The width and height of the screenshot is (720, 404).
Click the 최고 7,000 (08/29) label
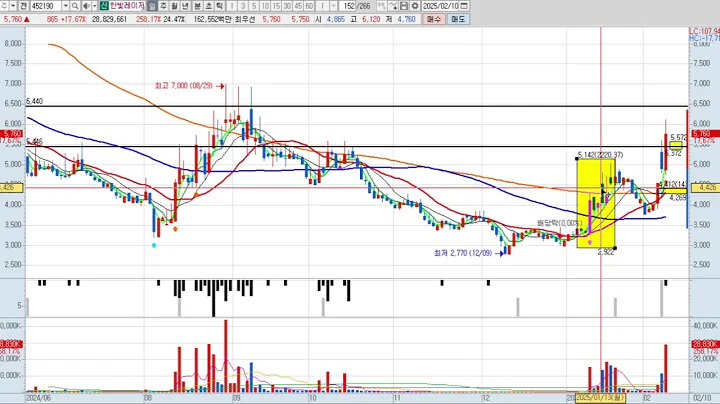(184, 85)
